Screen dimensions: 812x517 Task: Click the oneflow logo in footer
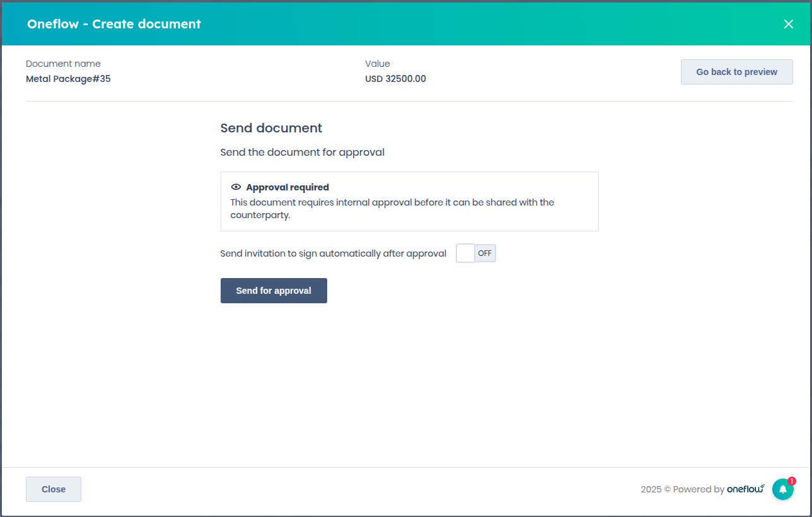[x=746, y=489]
